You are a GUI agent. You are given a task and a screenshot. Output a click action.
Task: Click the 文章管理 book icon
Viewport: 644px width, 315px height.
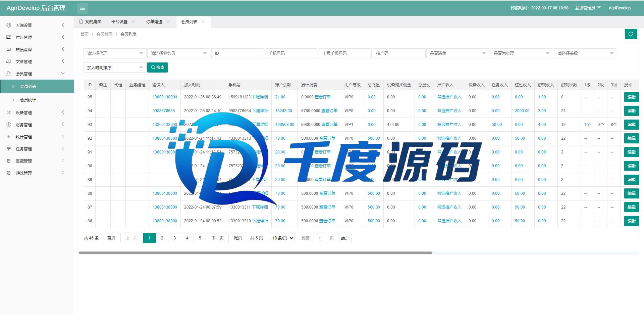[x=9, y=61]
